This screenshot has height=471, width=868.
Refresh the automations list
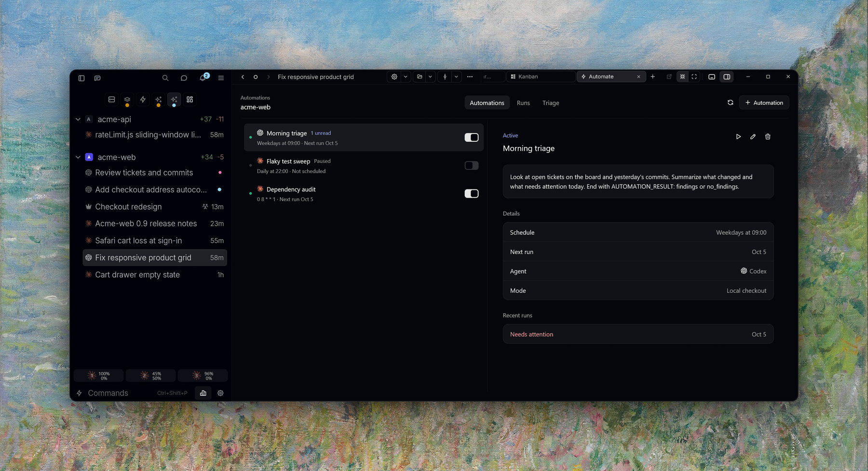(730, 103)
